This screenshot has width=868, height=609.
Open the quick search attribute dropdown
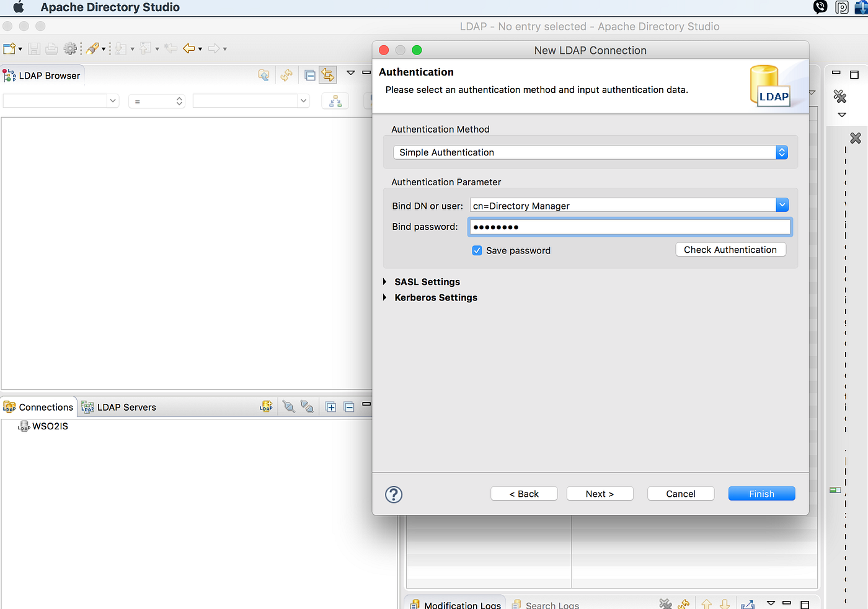(x=113, y=100)
